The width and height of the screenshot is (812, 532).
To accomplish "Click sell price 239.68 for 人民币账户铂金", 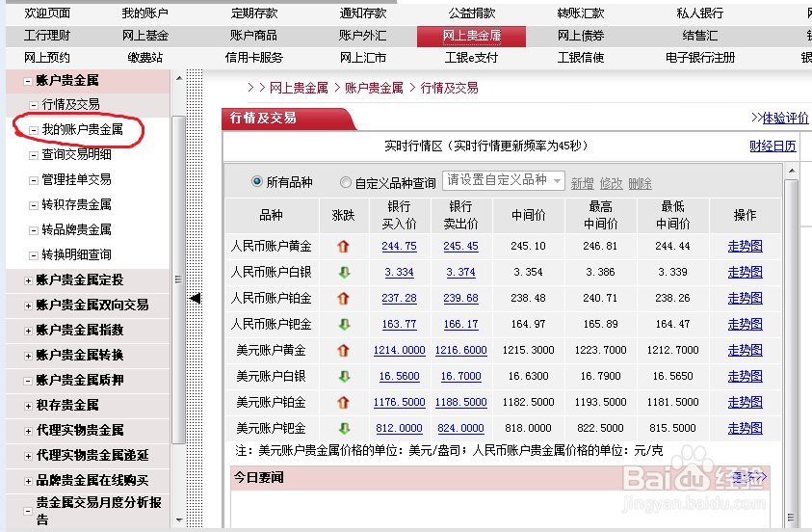I will coord(460,299).
